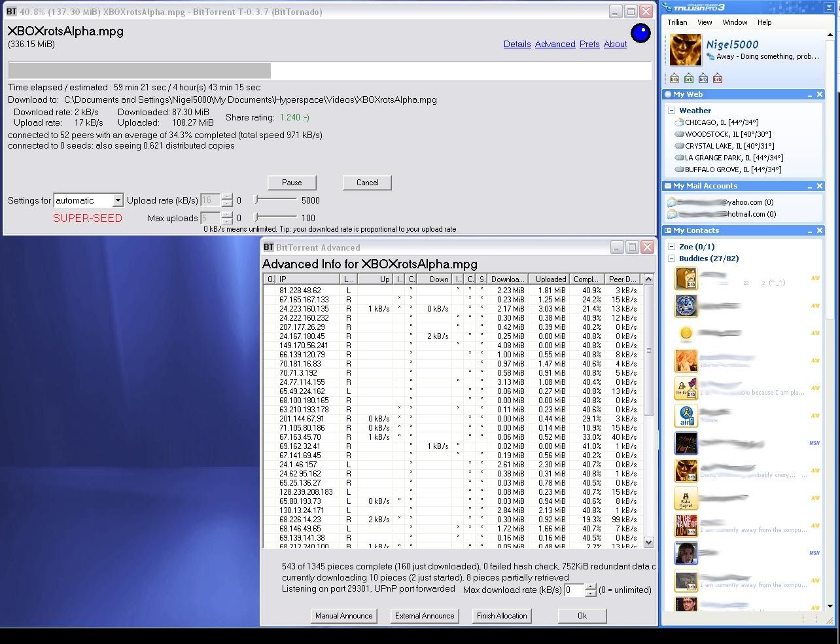
Task: Click the Max download rate input field
Action: click(574, 590)
